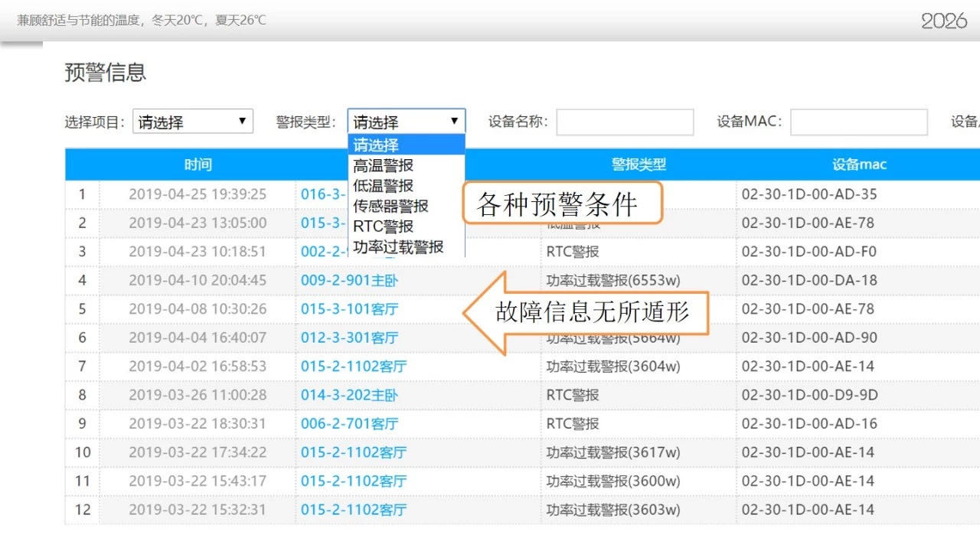Click the 设备名称 text input field
This screenshot has width=980, height=551.
coord(624,122)
